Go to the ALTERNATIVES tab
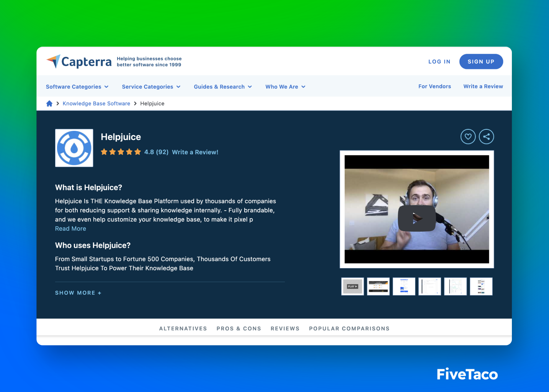549x392 pixels. (183, 328)
